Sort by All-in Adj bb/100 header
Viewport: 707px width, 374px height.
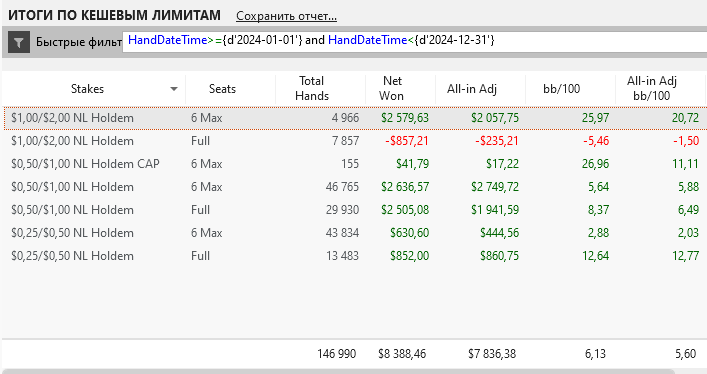[652, 88]
